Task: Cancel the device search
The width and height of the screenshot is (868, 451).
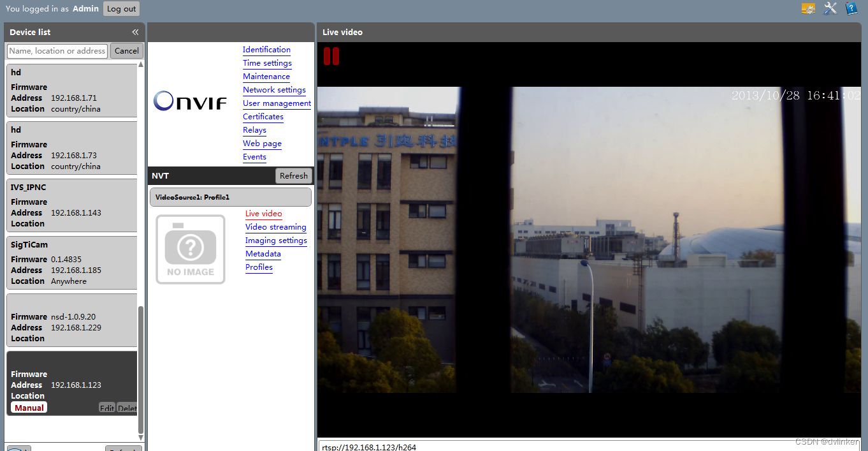Action: (127, 51)
